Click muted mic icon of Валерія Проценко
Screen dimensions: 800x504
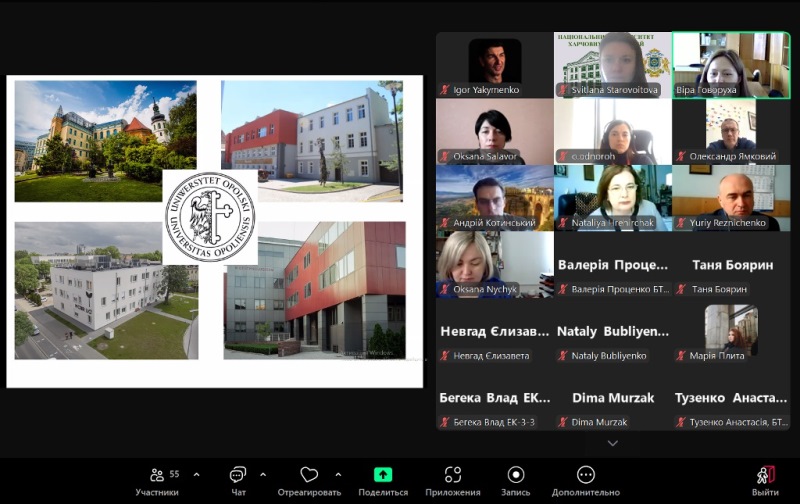(563, 289)
